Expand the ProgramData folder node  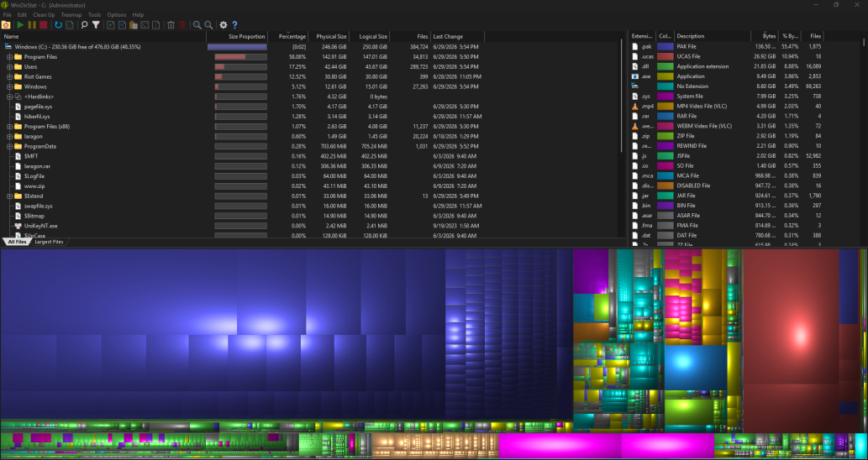pos(9,147)
